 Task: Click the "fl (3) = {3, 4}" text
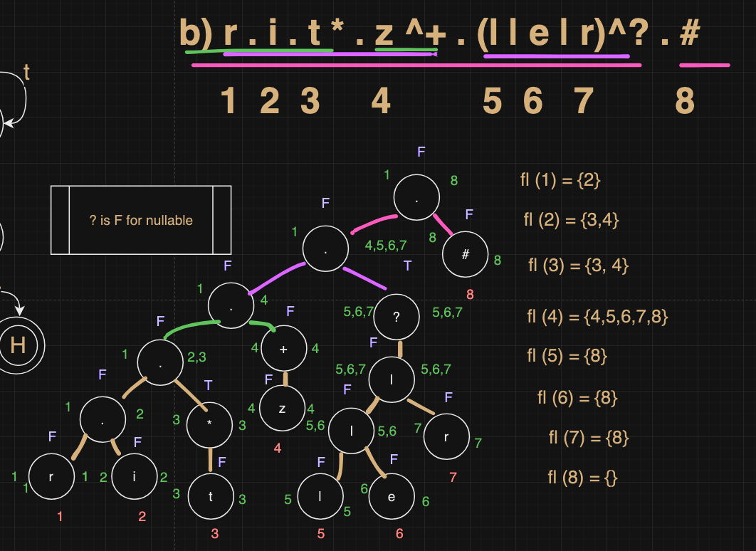pyautogui.click(x=578, y=266)
